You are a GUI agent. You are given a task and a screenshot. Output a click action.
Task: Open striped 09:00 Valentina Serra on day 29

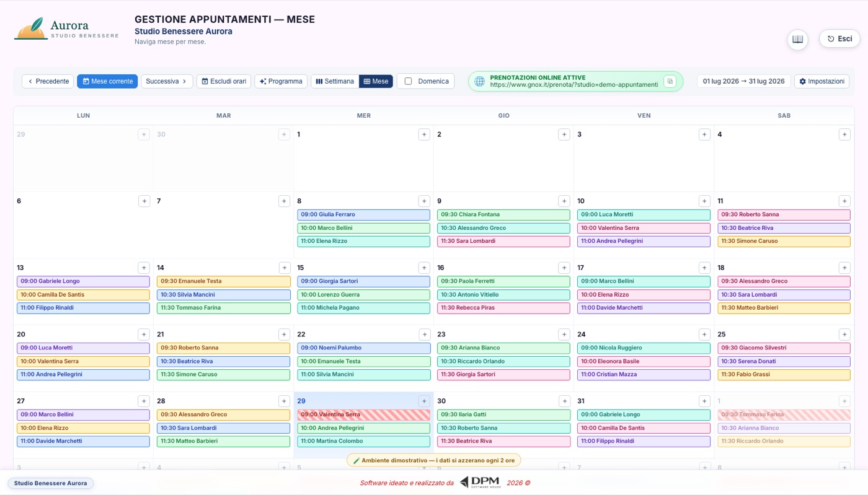(363, 414)
